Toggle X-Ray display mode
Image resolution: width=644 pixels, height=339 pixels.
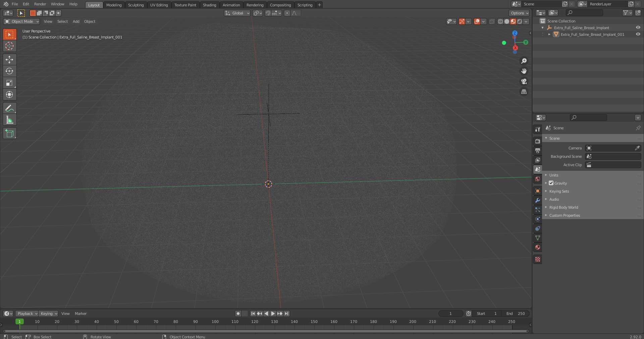pyautogui.click(x=492, y=21)
